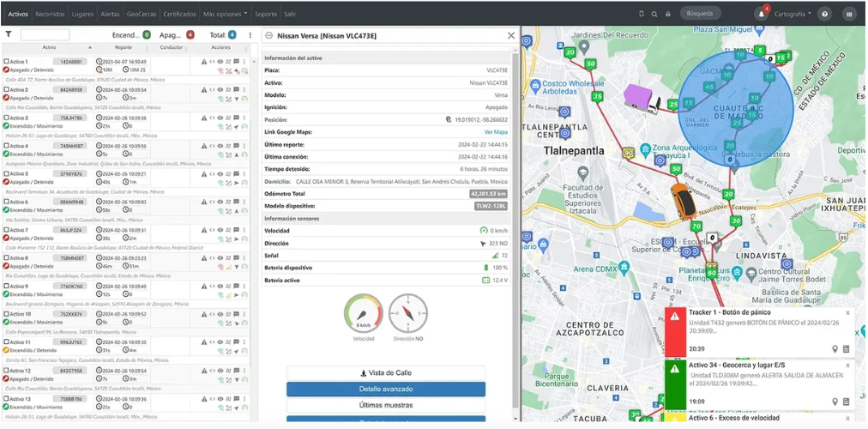868x429 pixels.
Task: Click the help question mark icon
Action: point(824,14)
